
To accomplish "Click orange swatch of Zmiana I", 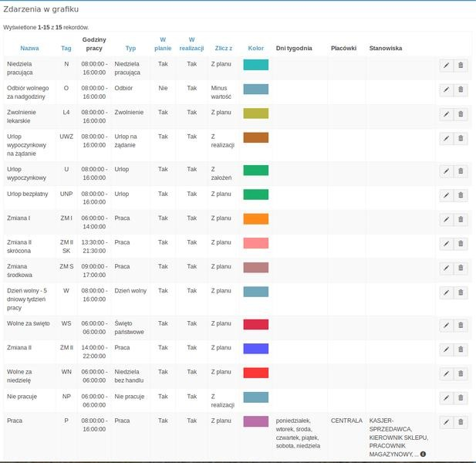I will click(256, 219).
